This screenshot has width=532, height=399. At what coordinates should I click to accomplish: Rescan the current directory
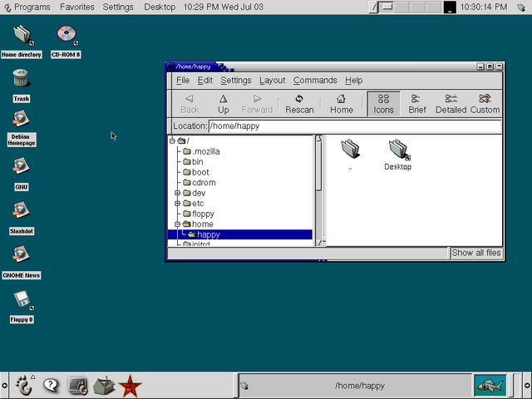click(299, 104)
